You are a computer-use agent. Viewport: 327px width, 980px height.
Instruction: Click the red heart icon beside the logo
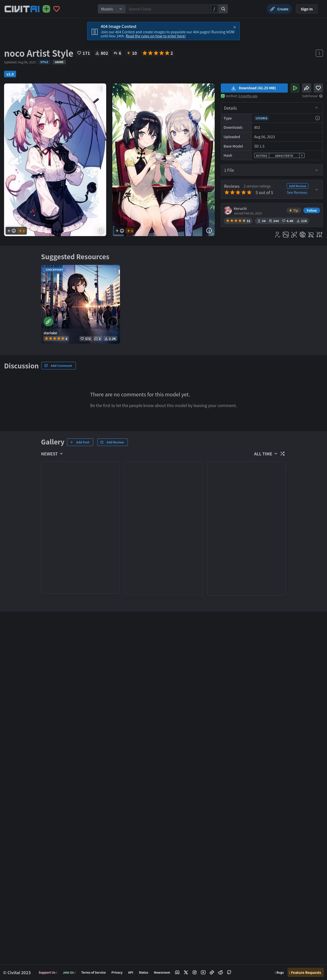[x=56, y=9]
